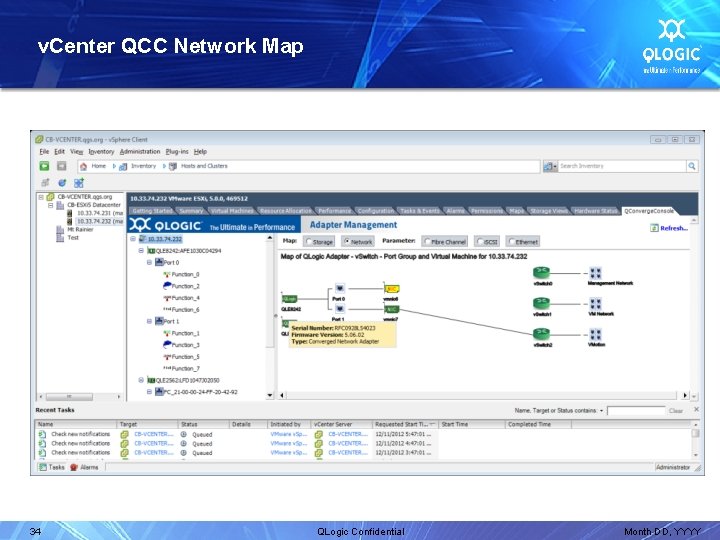Viewport: 720px width, 540px height.
Task: Open the search inventory type dropdown
Action: pyautogui.click(x=550, y=166)
